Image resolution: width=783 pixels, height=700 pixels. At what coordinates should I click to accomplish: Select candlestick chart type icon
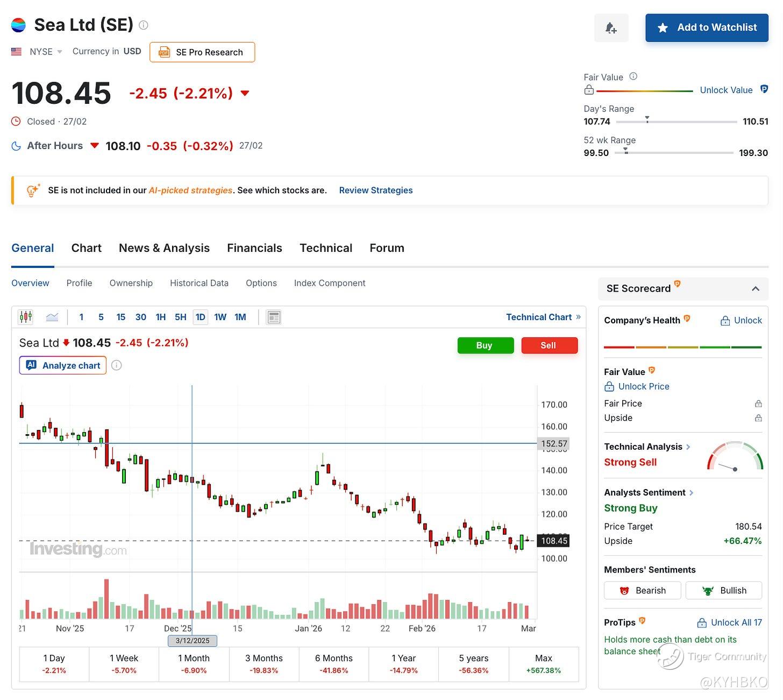tap(25, 317)
